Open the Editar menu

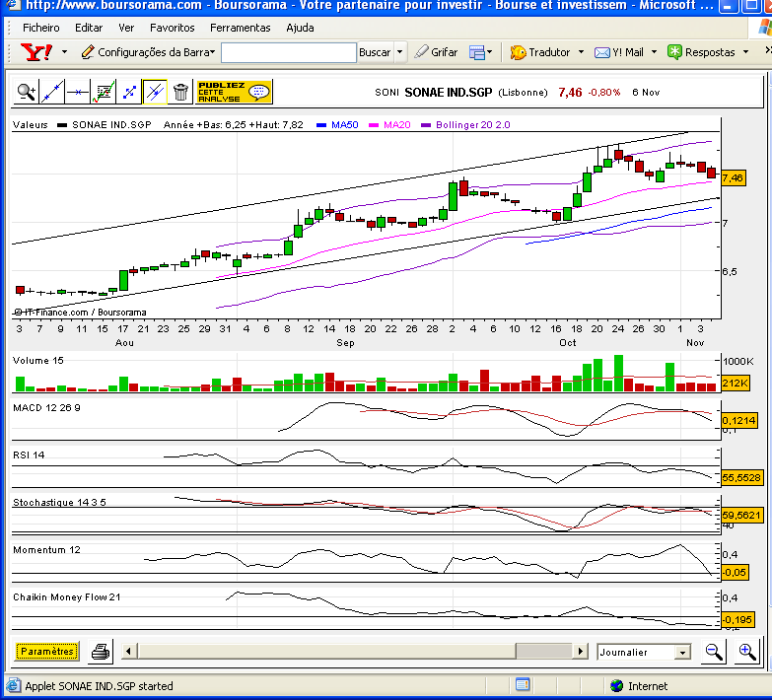pos(89,28)
